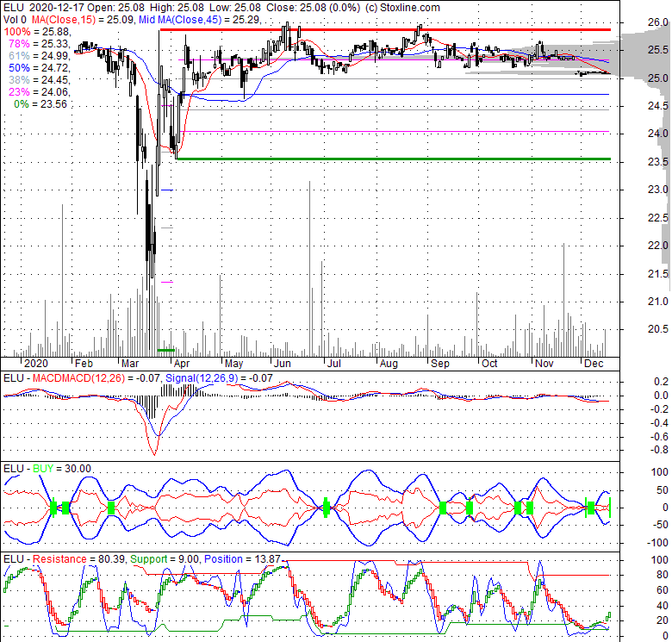The height and width of the screenshot is (642, 672).
Task: Click the 60 value on bottom panel axis
Action: coord(663,590)
